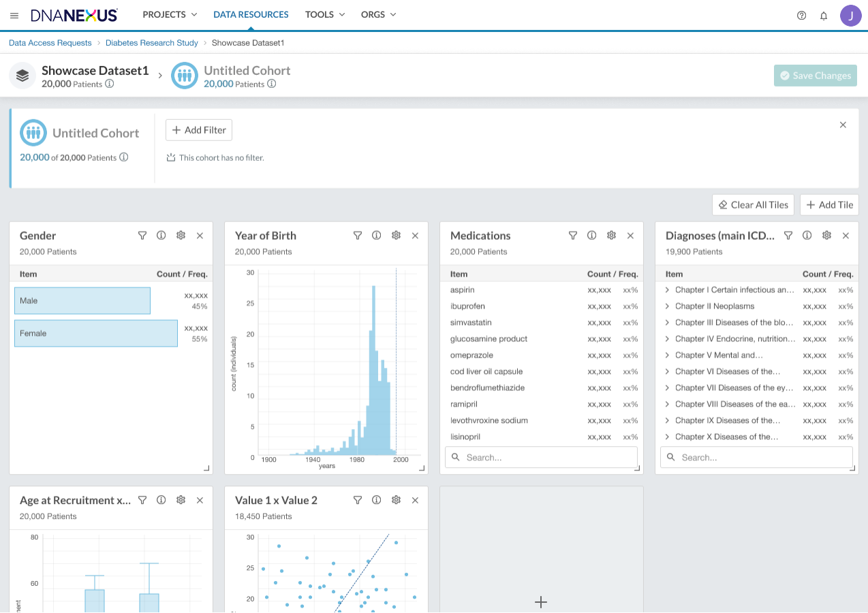Screen dimensions: 868x613
Task: Switch to DATA RESOURCES tab
Action: (x=251, y=14)
